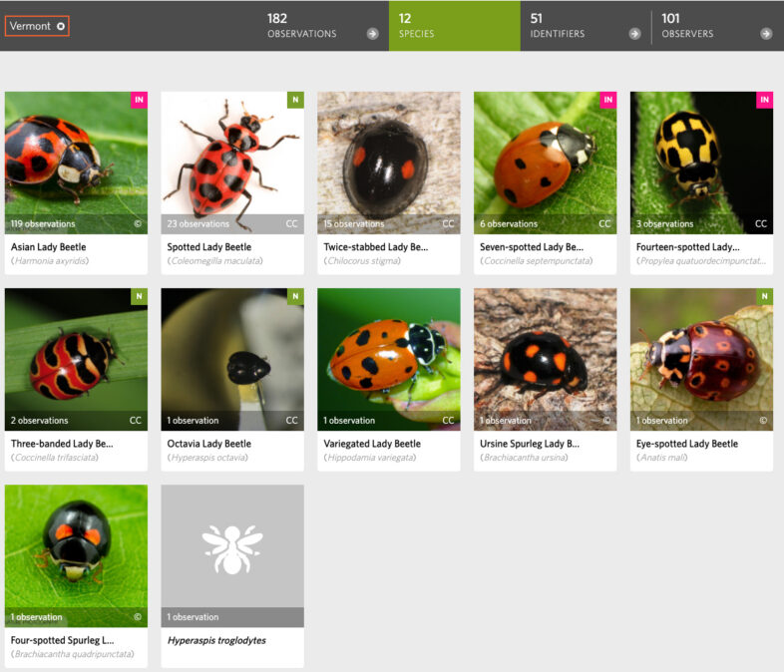Click the IN badge on Seven-spotted Lady Beetle
Viewport: 784px width, 672px height.
[607, 100]
